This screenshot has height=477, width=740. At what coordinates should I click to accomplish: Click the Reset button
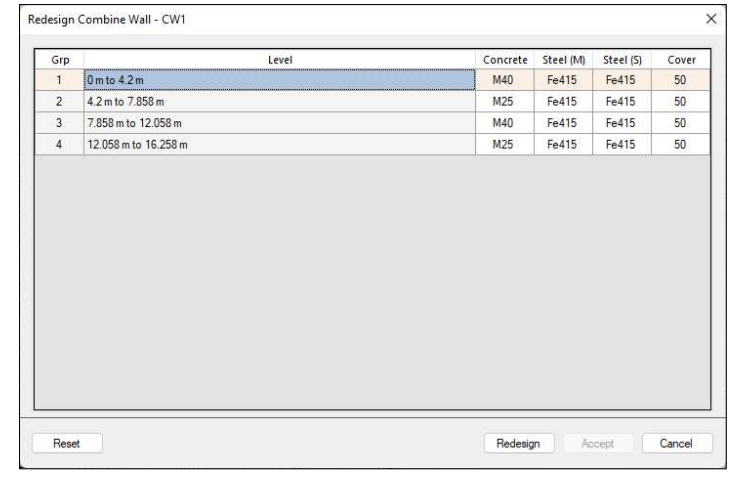tap(67, 443)
